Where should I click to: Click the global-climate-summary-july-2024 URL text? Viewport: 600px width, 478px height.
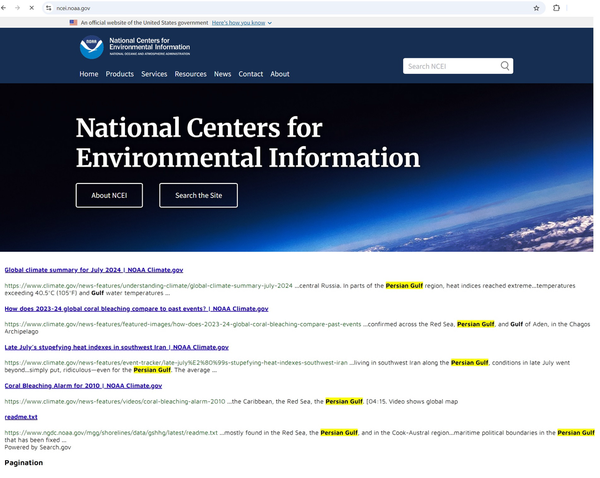pyautogui.click(x=148, y=285)
